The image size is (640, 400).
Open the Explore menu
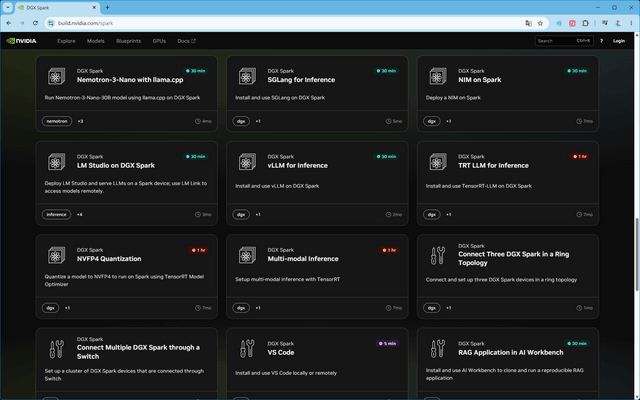tap(66, 41)
